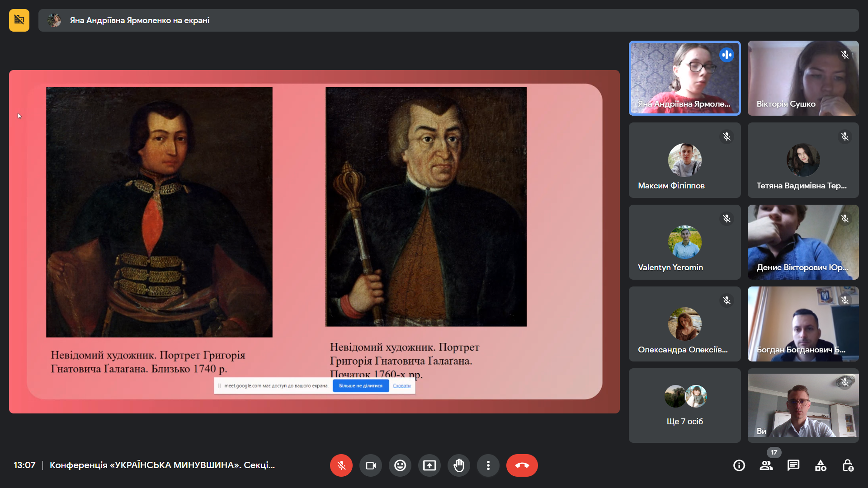Select Яна Андріївна presenter video tile

684,78
